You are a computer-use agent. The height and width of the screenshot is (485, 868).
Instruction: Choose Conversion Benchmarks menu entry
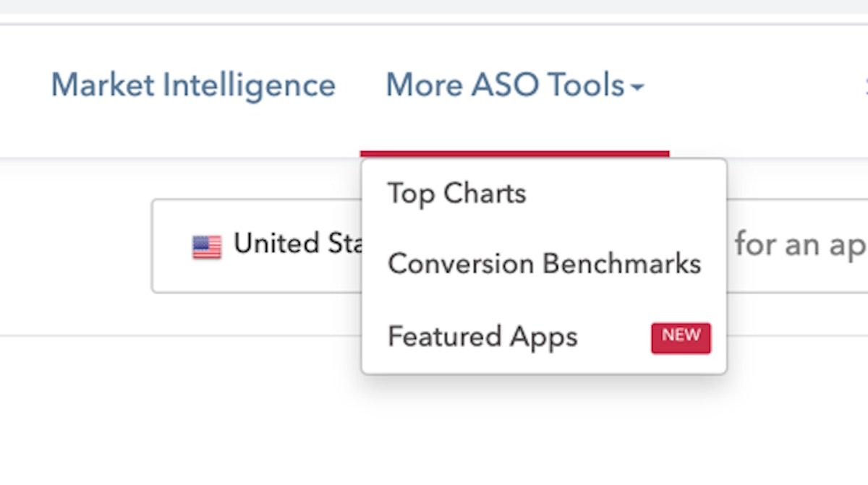[x=544, y=264]
